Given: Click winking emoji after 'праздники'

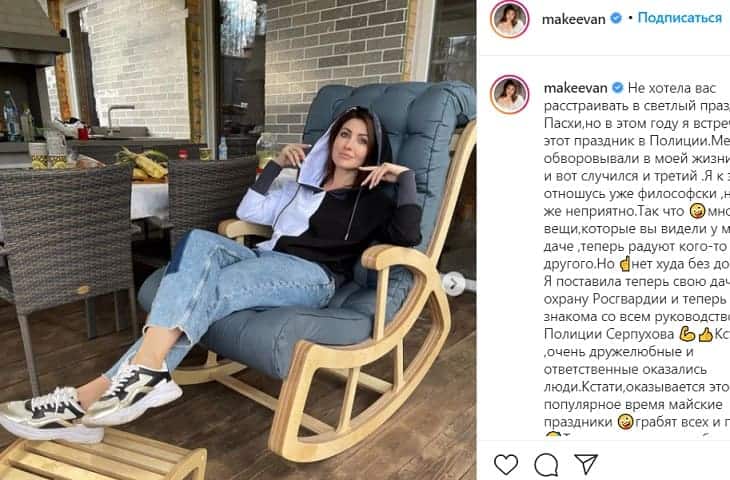Looking at the screenshot, I should [625, 422].
